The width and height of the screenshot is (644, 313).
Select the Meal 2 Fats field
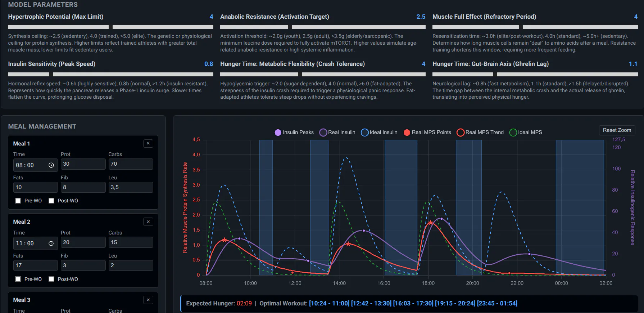coord(35,265)
